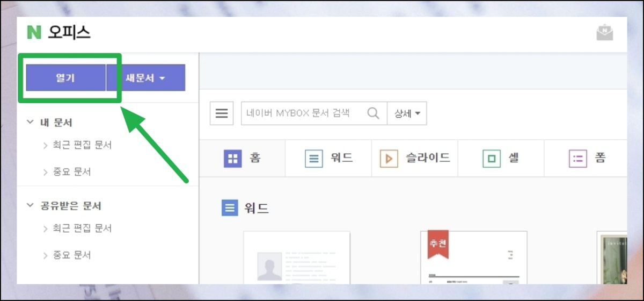Open the mail envelope icon at top right
Screen dimensions: 644x301
click(605, 32)
